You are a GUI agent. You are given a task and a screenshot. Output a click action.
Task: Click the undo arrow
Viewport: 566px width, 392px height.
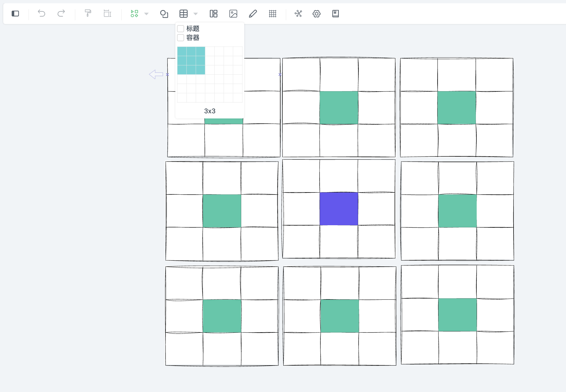pyautogui.click(x=42, y=13)
